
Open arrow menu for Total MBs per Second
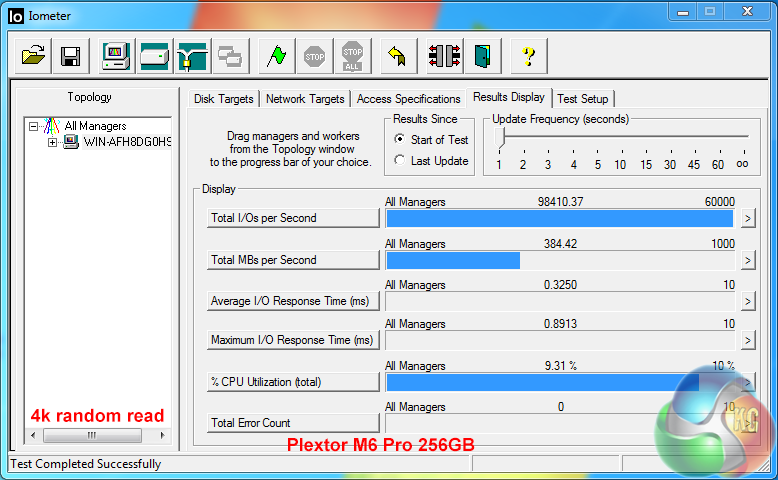(x=748, y=260)
